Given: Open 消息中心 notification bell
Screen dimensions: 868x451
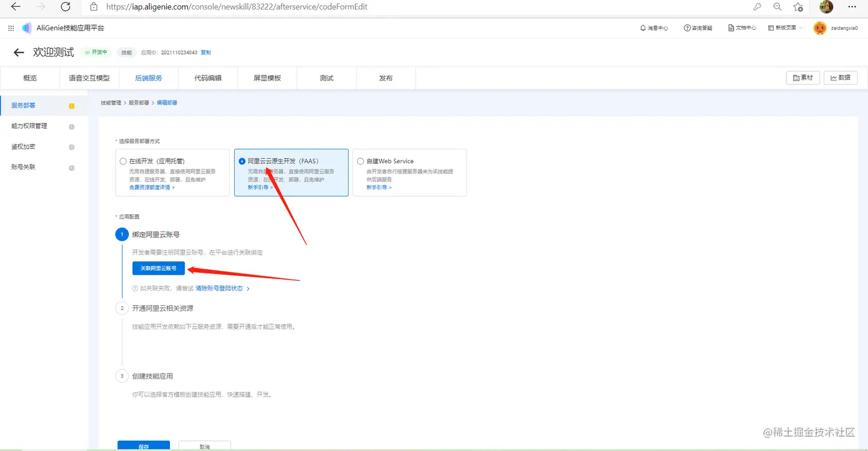Looking at the screenshot, I should point(654,28).
